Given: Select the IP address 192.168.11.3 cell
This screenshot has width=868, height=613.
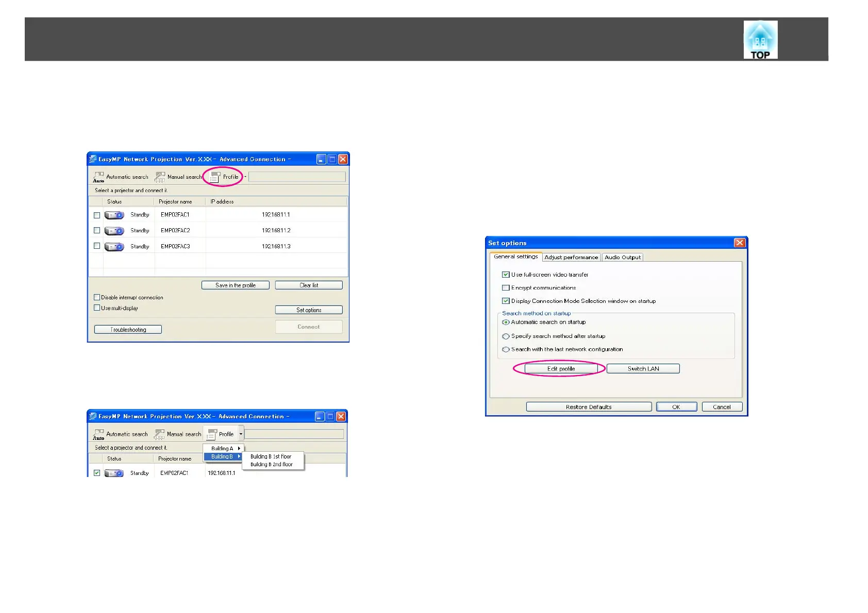Looking at the screenshot, I should [276, 246].
